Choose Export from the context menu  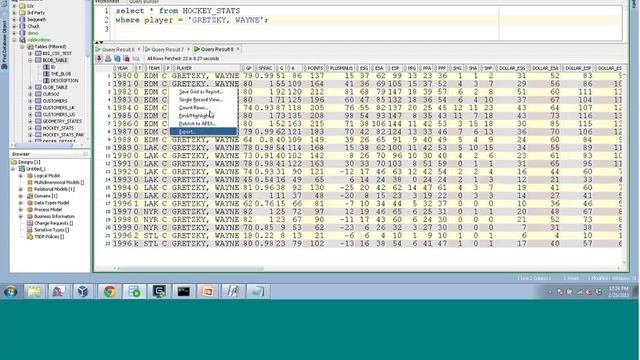203,131
